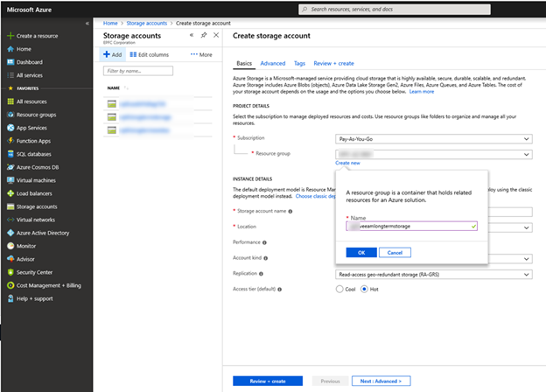Click the Choose classic deployment link
The height and width of the screenshot is (392, 546).
(x=316, y=196)
